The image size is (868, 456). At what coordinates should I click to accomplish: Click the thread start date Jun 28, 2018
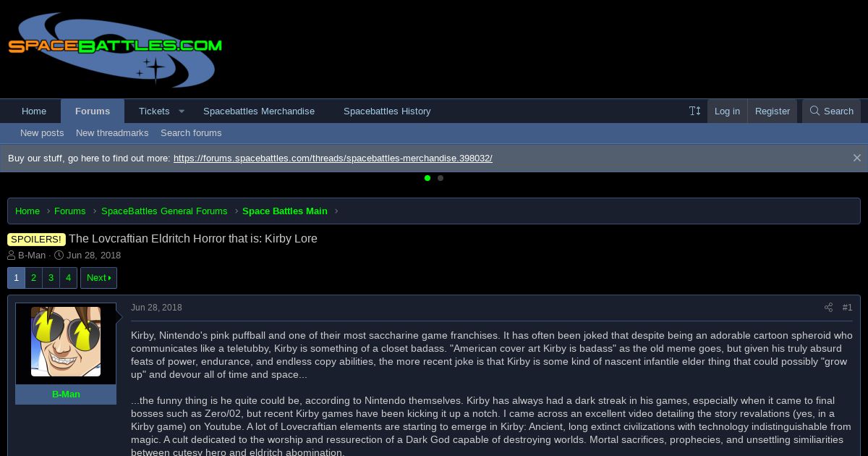(93, 256)
